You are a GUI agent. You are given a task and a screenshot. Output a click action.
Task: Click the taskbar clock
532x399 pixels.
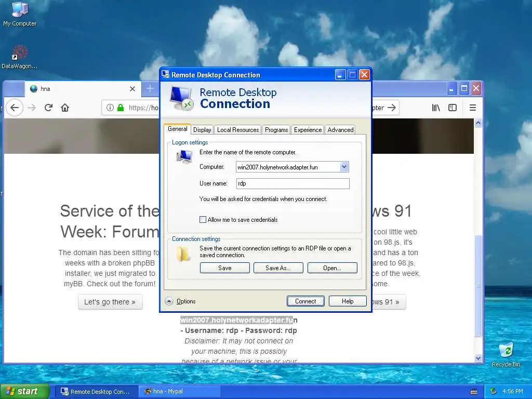click(x=513, y=391)
